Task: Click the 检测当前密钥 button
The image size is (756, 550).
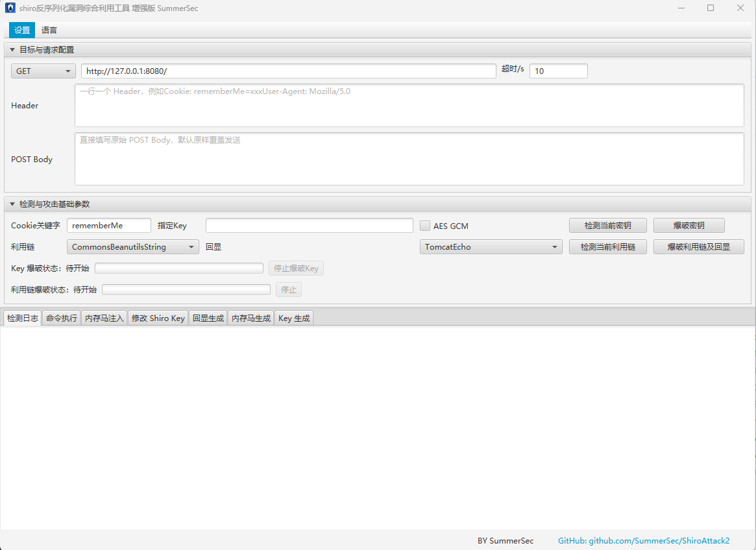Action: click(x=607, y=226)
